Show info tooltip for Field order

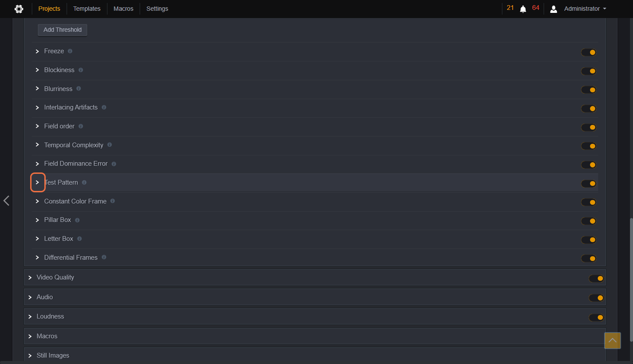[x=81, y=126]
